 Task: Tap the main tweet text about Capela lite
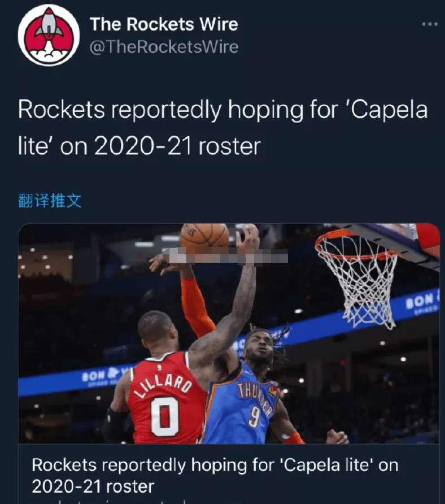(x=223, y=128)
